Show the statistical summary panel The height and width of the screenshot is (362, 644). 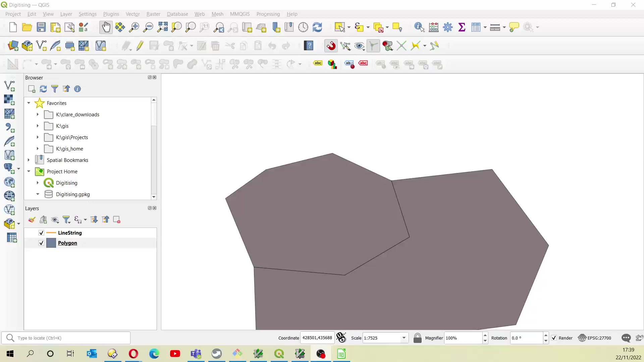coord(462,27)
